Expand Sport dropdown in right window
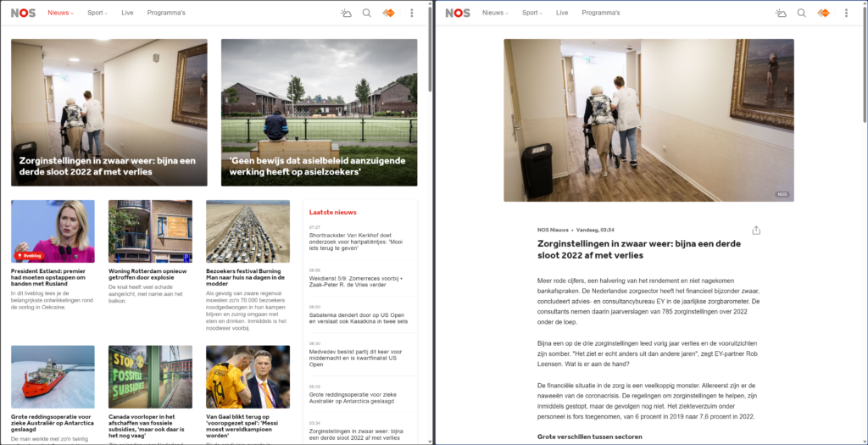This screenshot has width=868, height=445. pyautogui.click(x=532, y=13)
